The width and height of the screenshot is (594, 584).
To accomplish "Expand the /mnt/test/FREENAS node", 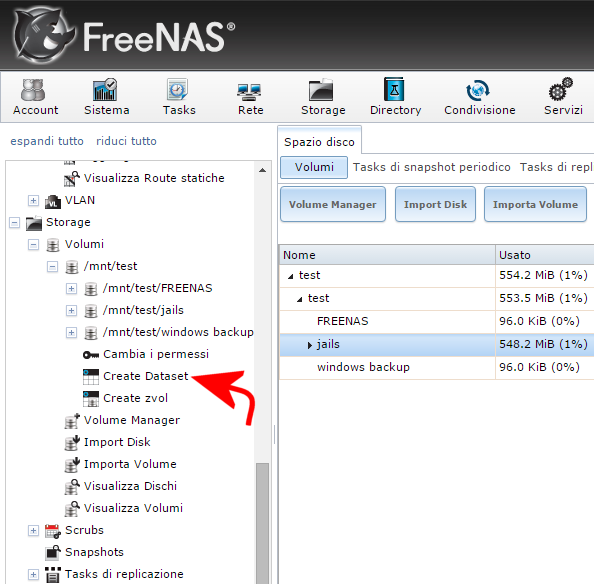I will tap(71, 289).
